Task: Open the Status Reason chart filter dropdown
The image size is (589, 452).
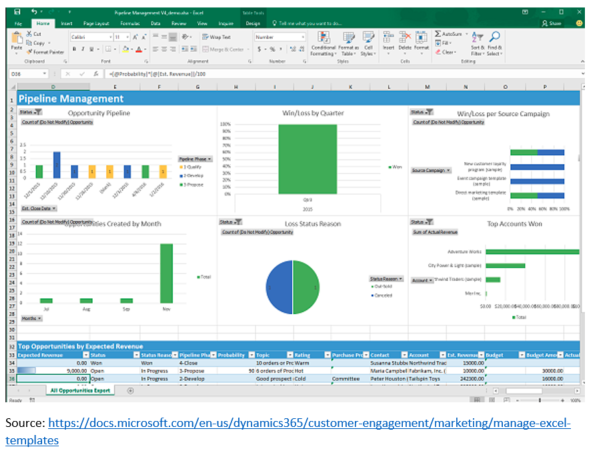Action: click(x=386, y=278)
